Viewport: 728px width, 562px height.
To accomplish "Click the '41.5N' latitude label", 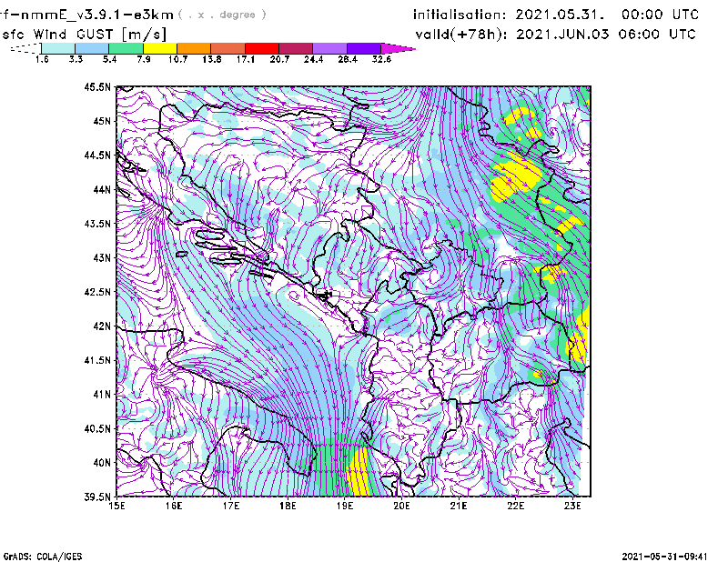I will click(x=97, y=360).
